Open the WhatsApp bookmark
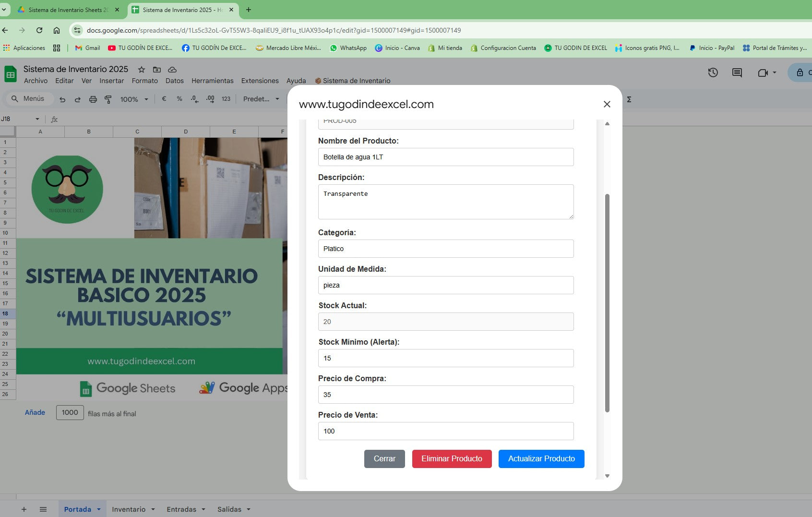 coord(348,48)
